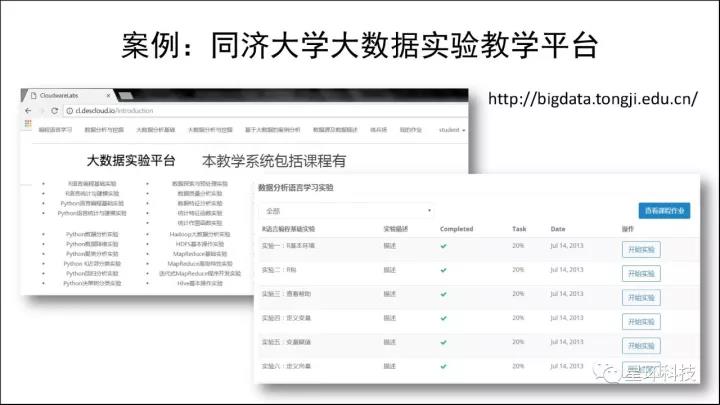
Task: Click completed checkmark in 实验一 row
Action: point(443,246)
